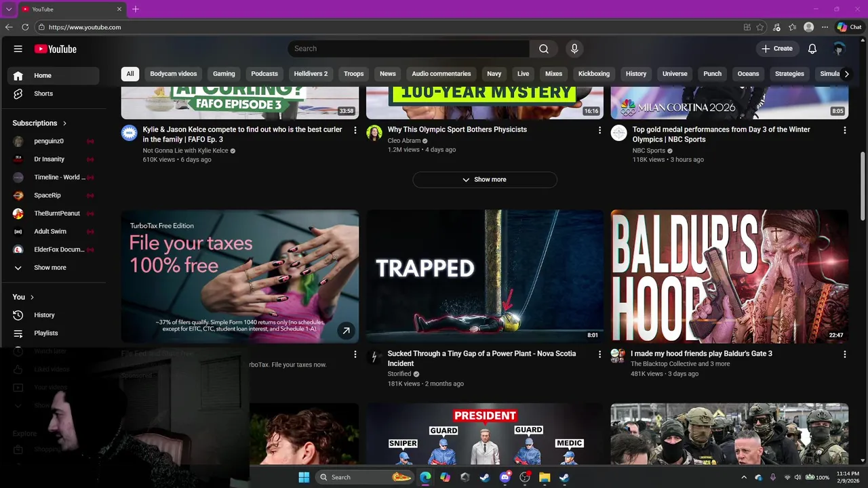The width and height of the screenshot is (868, 488).
Task: Open action menu for Kylie & Jason Kelce video
Action: pyautogui.click(x=355, y=130)
